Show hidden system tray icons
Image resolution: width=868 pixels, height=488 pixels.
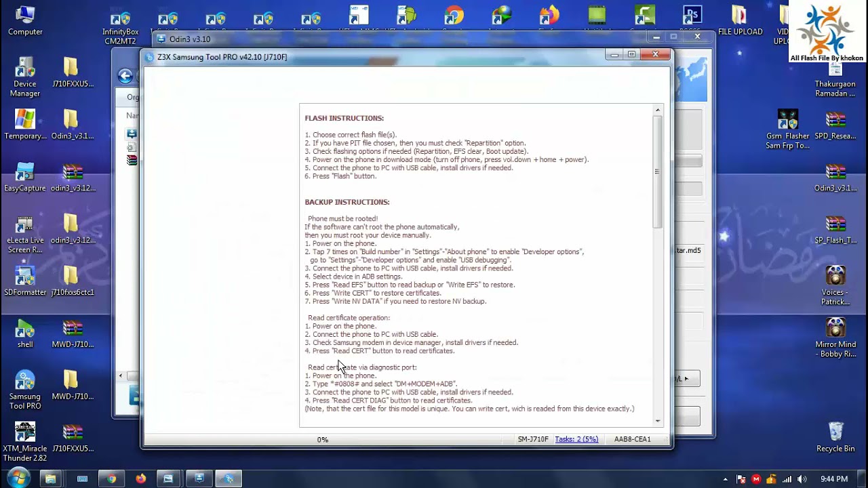(x=725, y=479)
